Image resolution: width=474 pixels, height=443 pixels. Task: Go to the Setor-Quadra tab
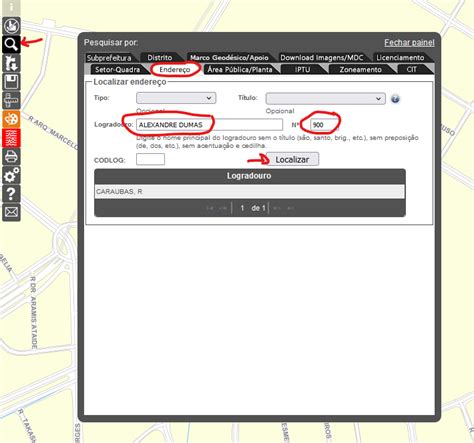pyautogui.click(x=117, y=69)
